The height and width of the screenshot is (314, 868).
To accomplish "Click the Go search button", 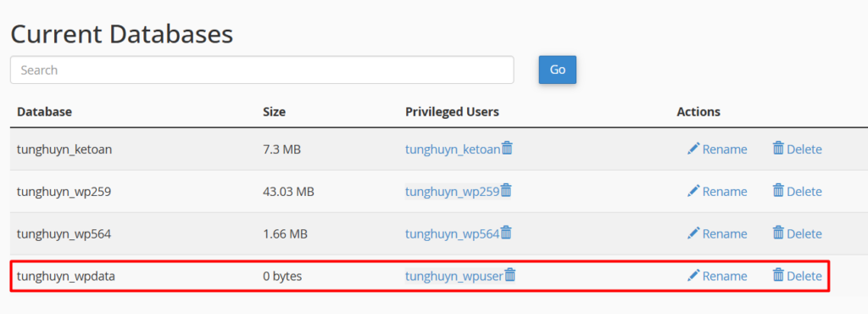I will [558, 70].
